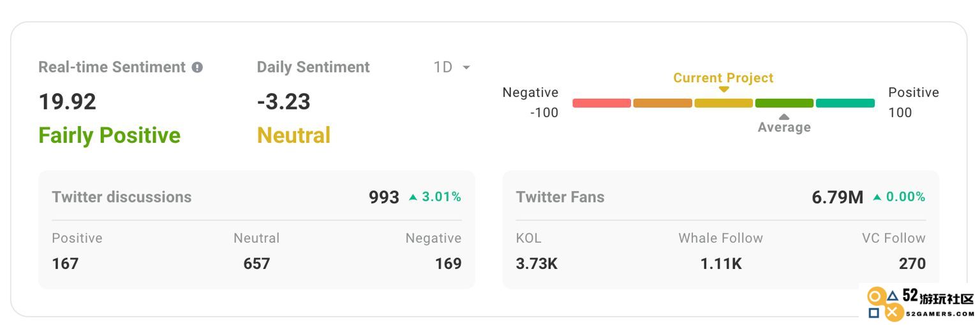Screen dimensions: 980x325
Task: Open the 1D timeframe dropdown
Action: click(452, 67)
